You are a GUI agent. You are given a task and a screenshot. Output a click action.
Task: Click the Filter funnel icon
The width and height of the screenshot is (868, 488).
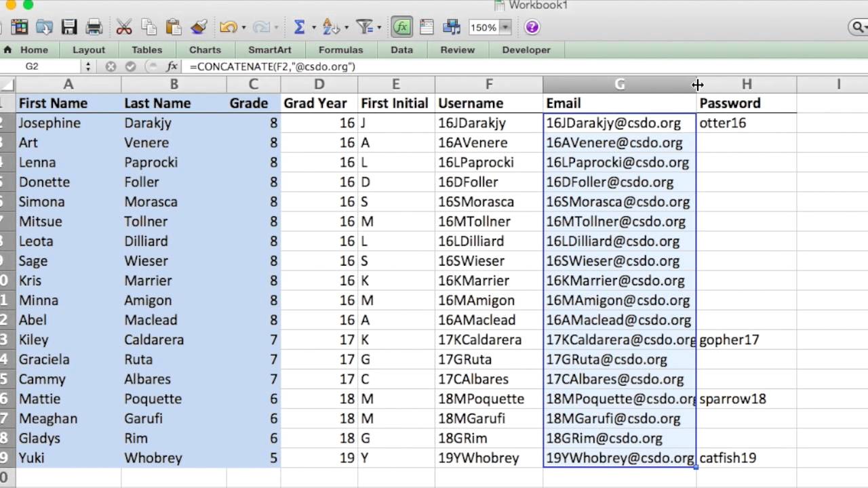point(365,27)
